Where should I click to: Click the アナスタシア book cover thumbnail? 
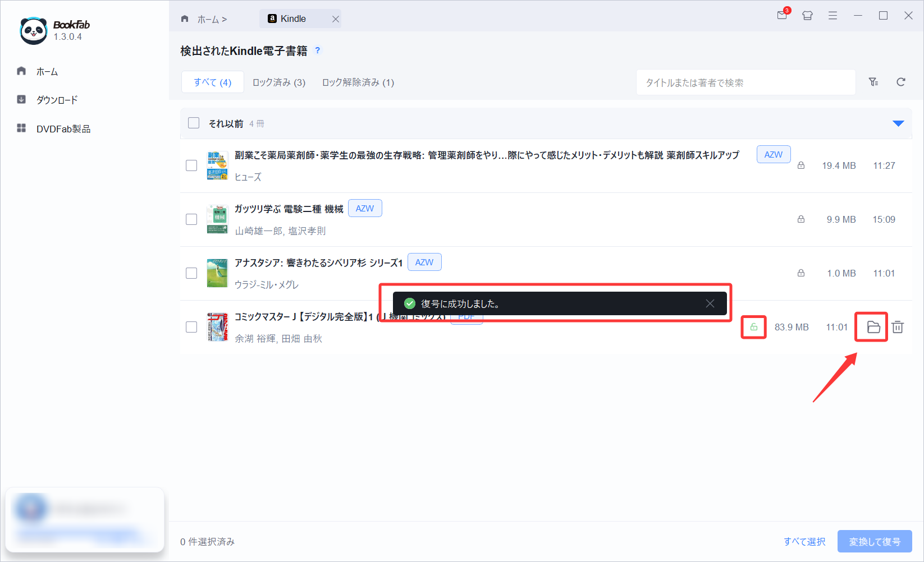[217, 273]
